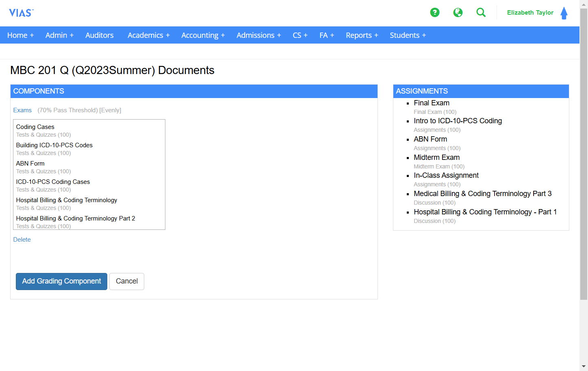Open the green help question-mark icon
This screenshot has width=588, height=371.
[435, 13]
